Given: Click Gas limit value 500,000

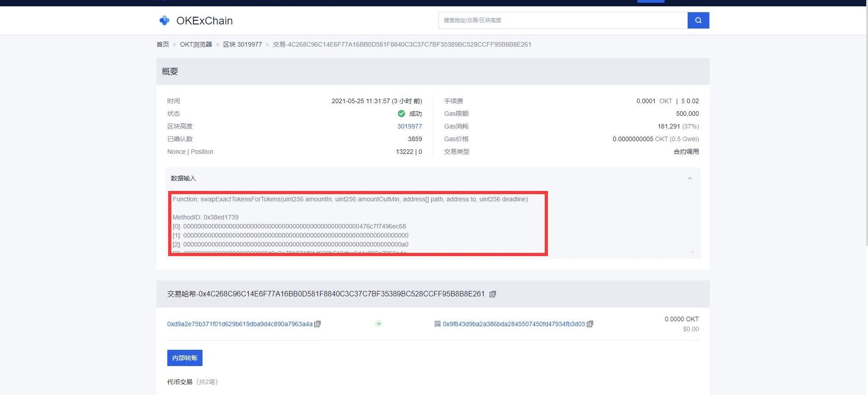Looking at the screenshot, I should (688, 114).
